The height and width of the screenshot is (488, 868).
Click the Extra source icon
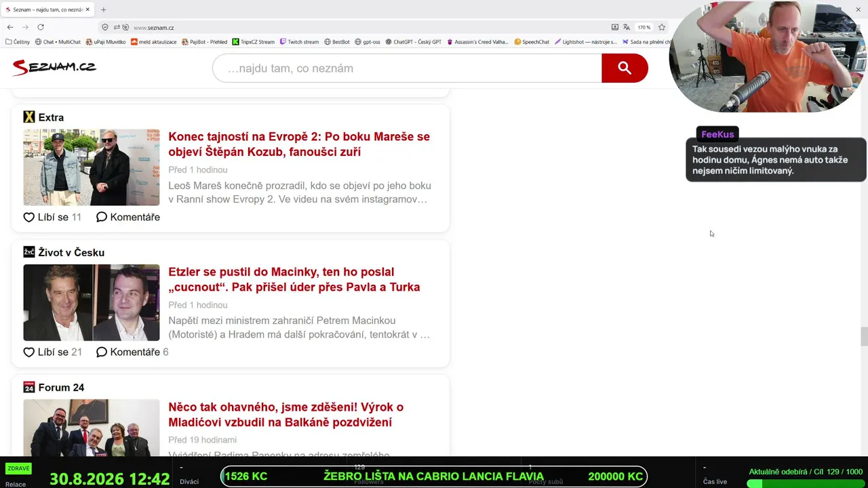point(28,117)
